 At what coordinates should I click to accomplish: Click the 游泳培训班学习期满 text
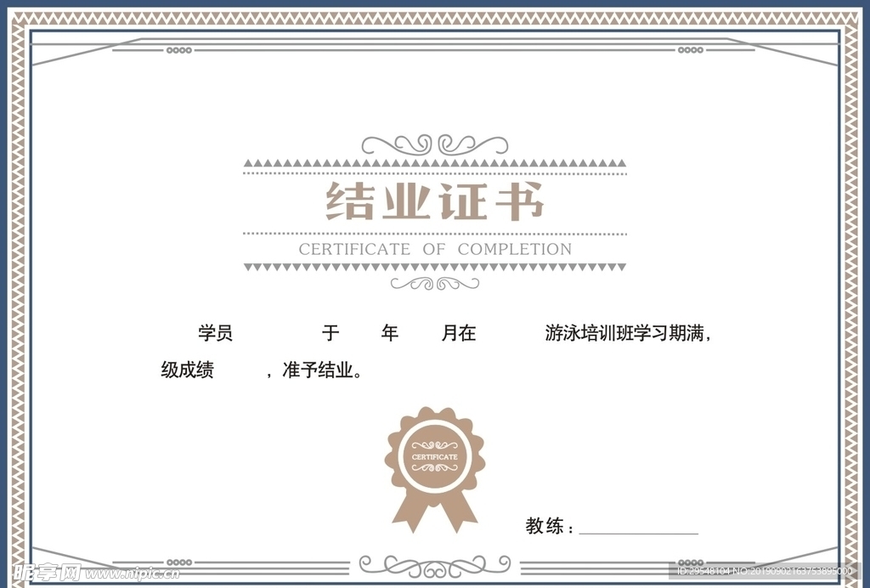click(x=625, y=333)
